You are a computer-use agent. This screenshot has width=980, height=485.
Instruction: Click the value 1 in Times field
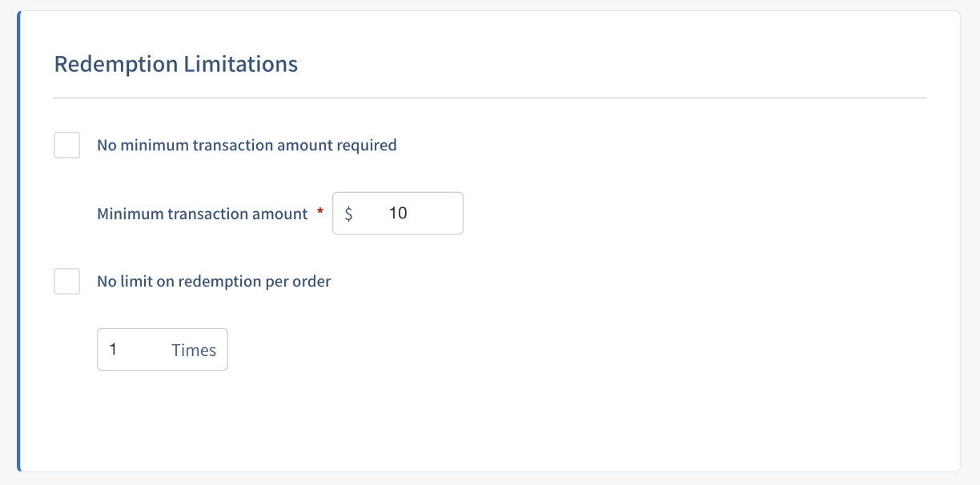coord(113,350)
